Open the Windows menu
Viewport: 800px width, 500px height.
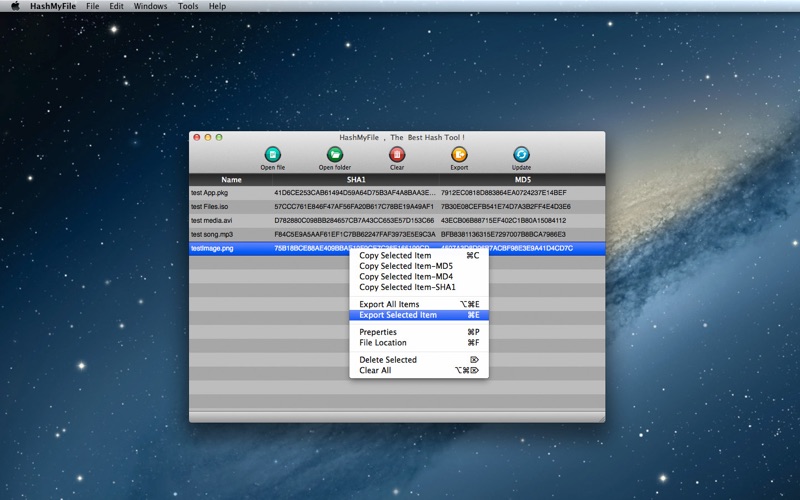point(150,6)
